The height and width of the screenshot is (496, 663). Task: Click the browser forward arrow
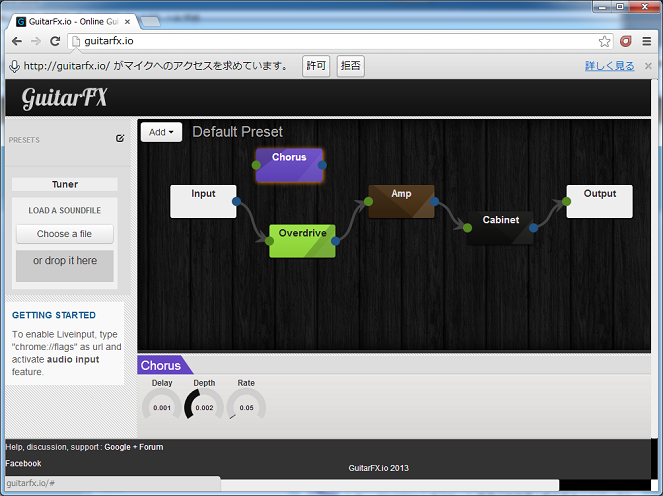[36, 41]
